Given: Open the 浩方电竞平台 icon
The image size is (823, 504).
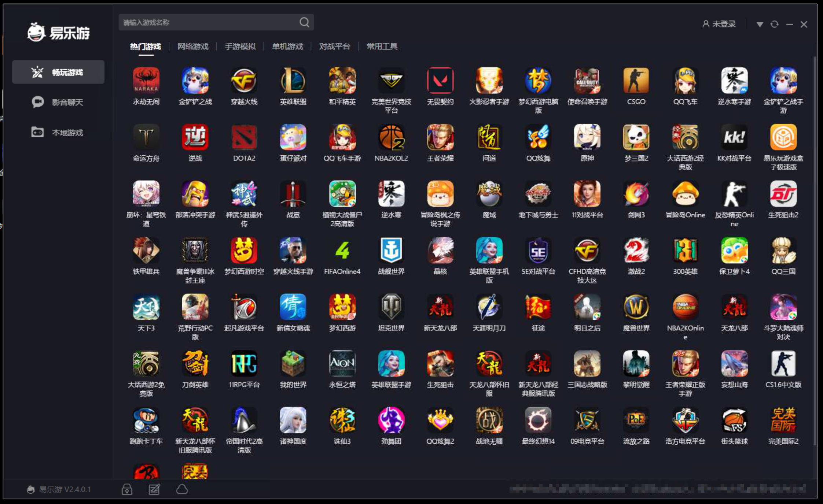Looking at the screenshot, I should [x=685, y=420].
